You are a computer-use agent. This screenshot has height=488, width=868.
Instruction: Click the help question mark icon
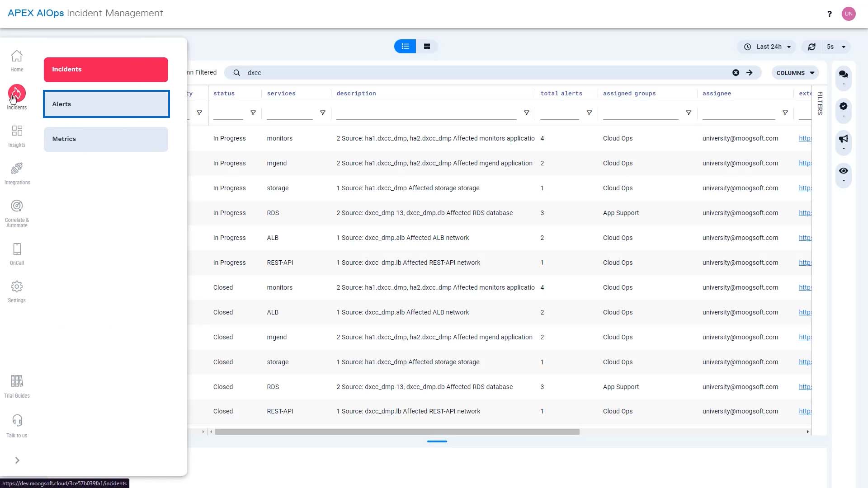830,14
